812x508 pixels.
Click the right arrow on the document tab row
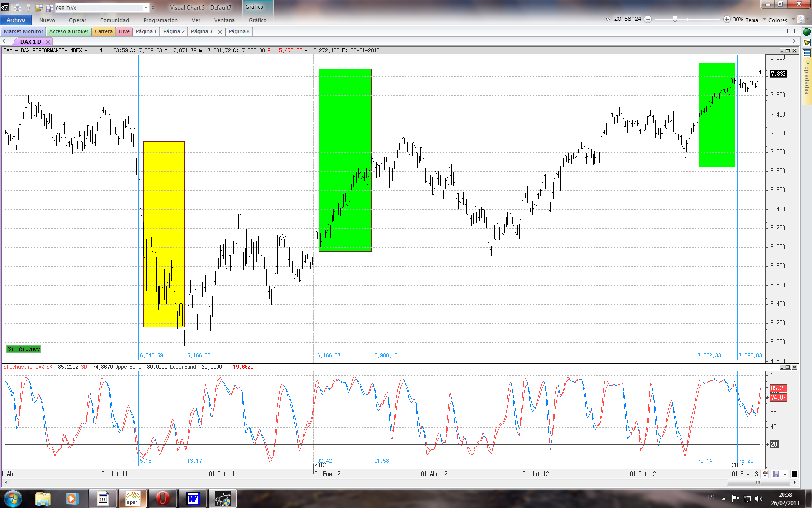pyautogui.click(x=794, y=42)
